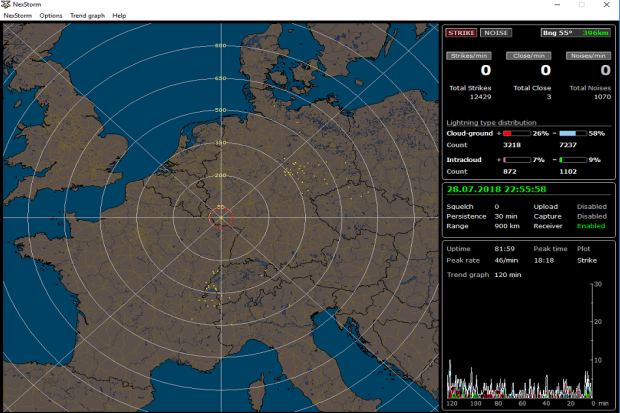This screenshot has height=413, width=620.
Task: Open the Trend graph menu
Action: 87,15
